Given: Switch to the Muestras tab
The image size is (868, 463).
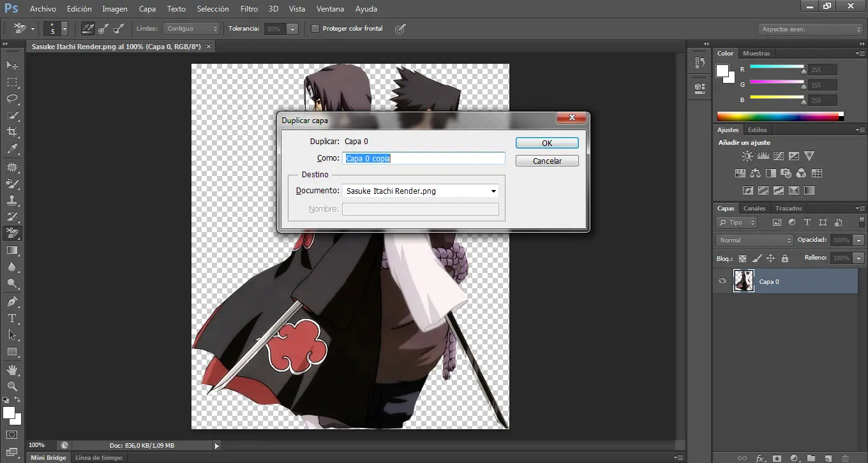Looking at the screenshot, I should pyautogui.click(x=756, y=54).
